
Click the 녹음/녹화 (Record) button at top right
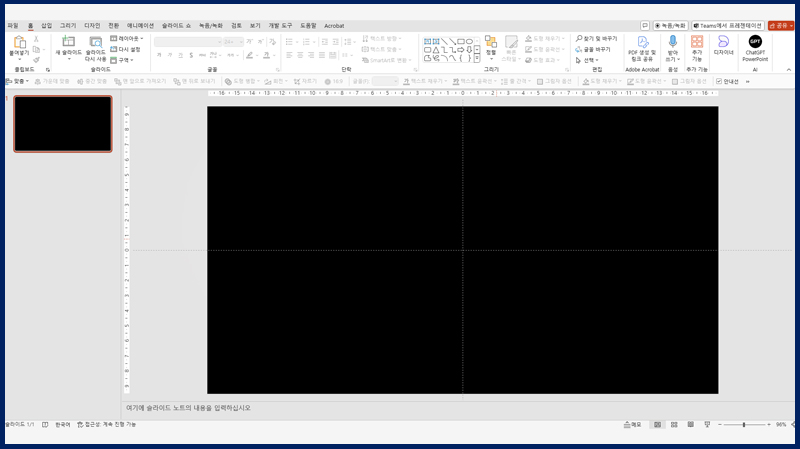pyautogui.click(x=670, y=26)
